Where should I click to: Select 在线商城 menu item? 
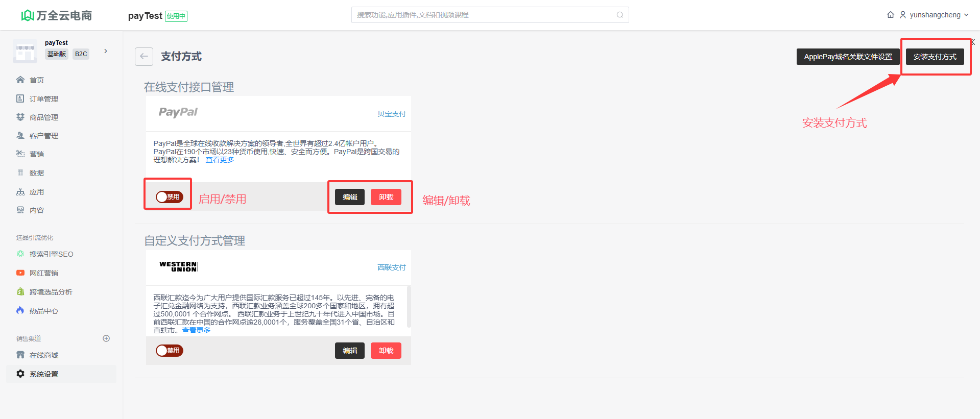coord(44,355)
